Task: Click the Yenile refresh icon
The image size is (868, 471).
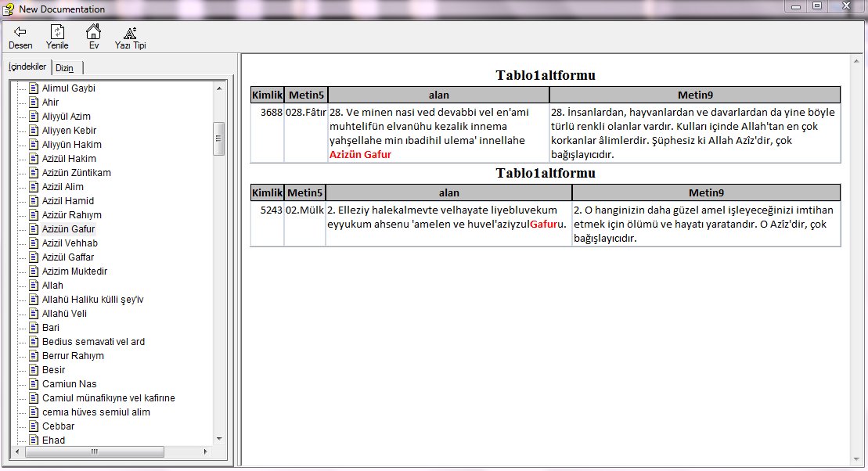Action: tap(57, 32)
